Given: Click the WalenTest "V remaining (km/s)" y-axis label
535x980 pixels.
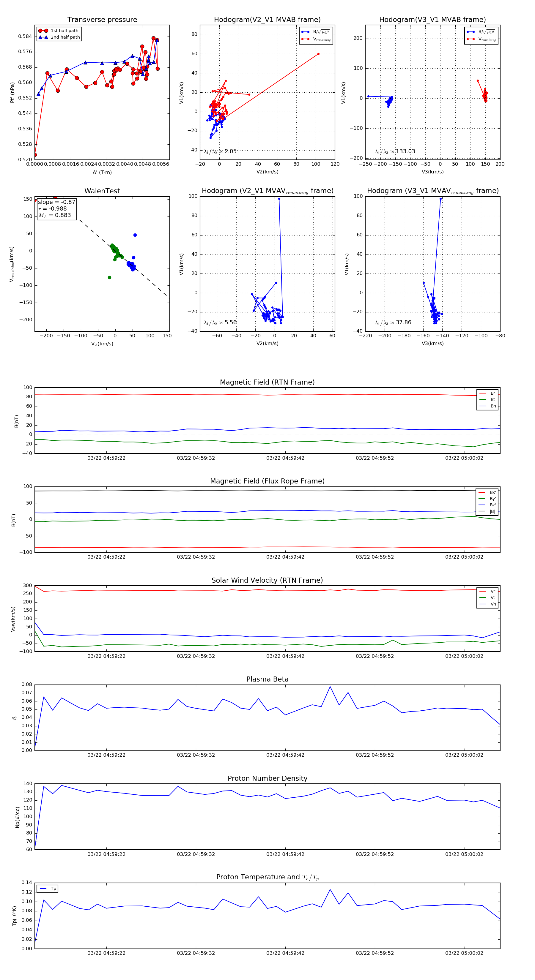Looking at the screenshot, I should point(12,264).
